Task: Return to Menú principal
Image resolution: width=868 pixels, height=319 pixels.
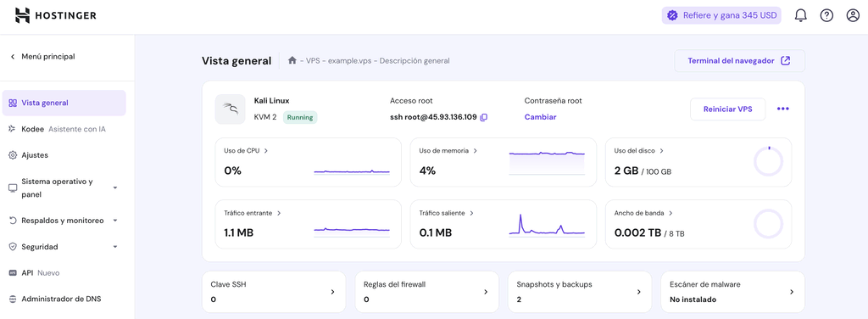Action: click(x=42, y=57)
